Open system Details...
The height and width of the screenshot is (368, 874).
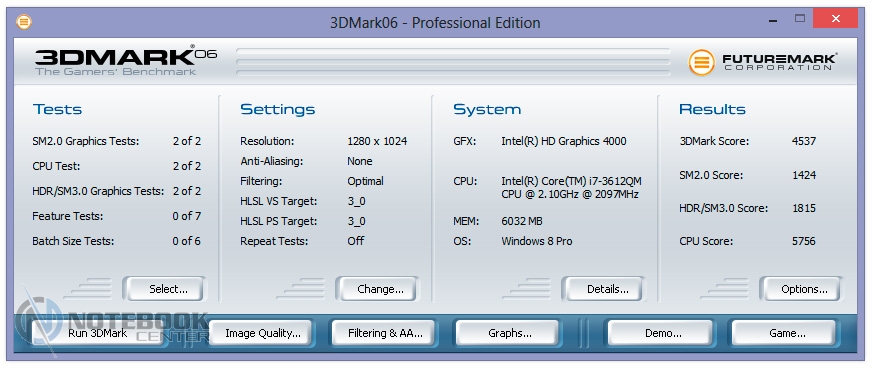(603, 289)
